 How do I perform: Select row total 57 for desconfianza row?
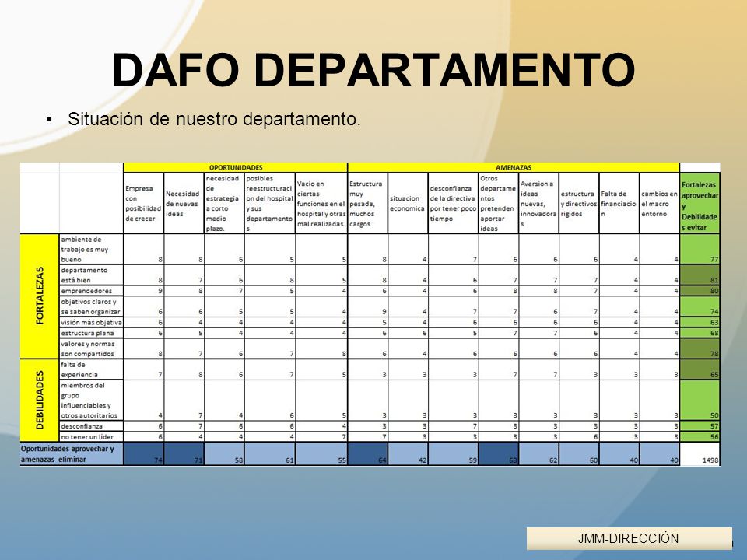point(700,426)
